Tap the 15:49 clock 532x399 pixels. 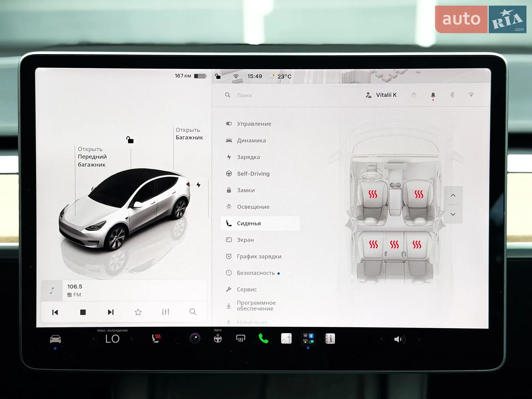pos(255,76)
